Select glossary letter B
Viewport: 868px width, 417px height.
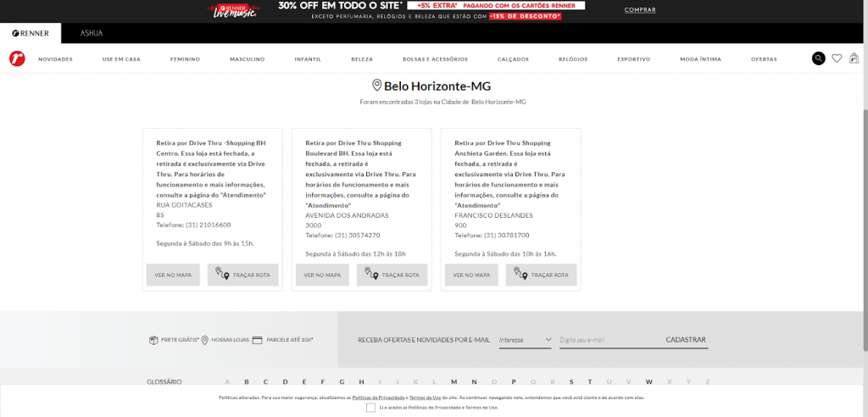[247, 381]
